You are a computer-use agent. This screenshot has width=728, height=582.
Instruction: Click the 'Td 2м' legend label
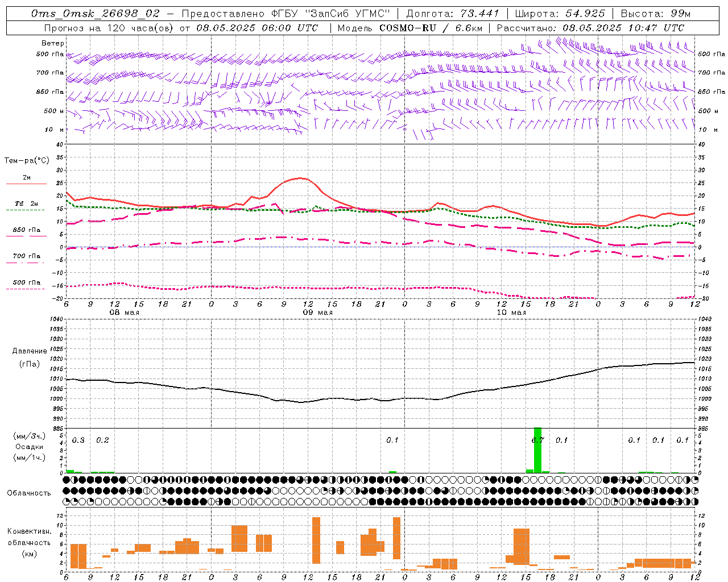(x=27, y=203)
